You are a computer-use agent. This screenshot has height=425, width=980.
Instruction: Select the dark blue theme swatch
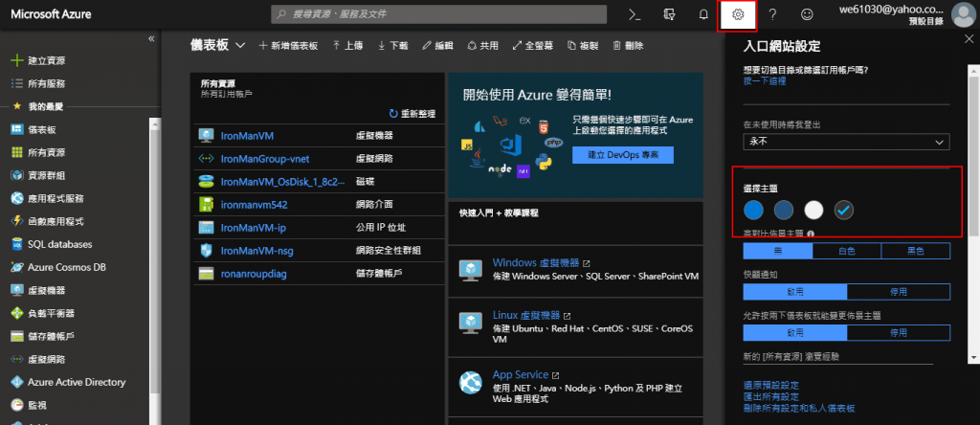pos(784,211)
